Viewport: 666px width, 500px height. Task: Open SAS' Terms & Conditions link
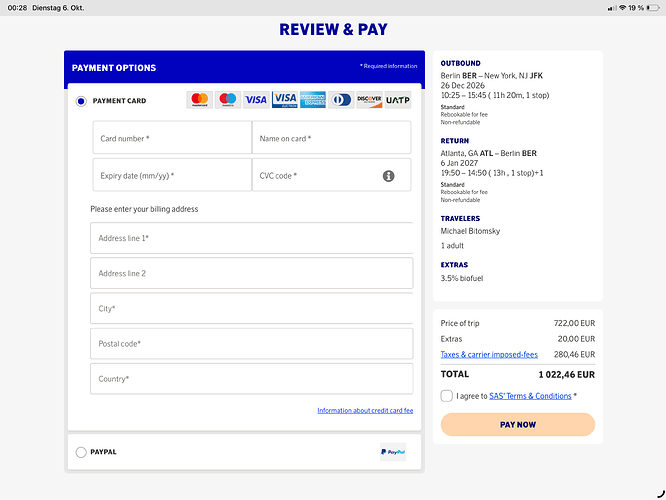click(530, 396)
